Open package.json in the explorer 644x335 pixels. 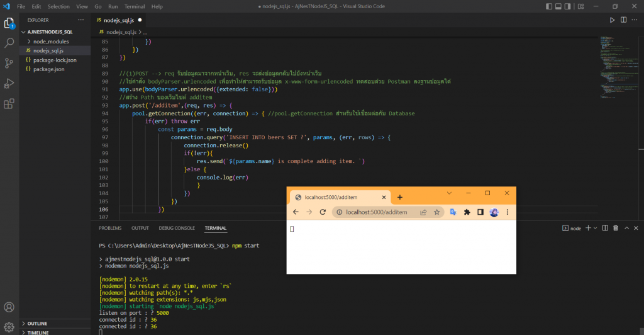click(55, 69)
